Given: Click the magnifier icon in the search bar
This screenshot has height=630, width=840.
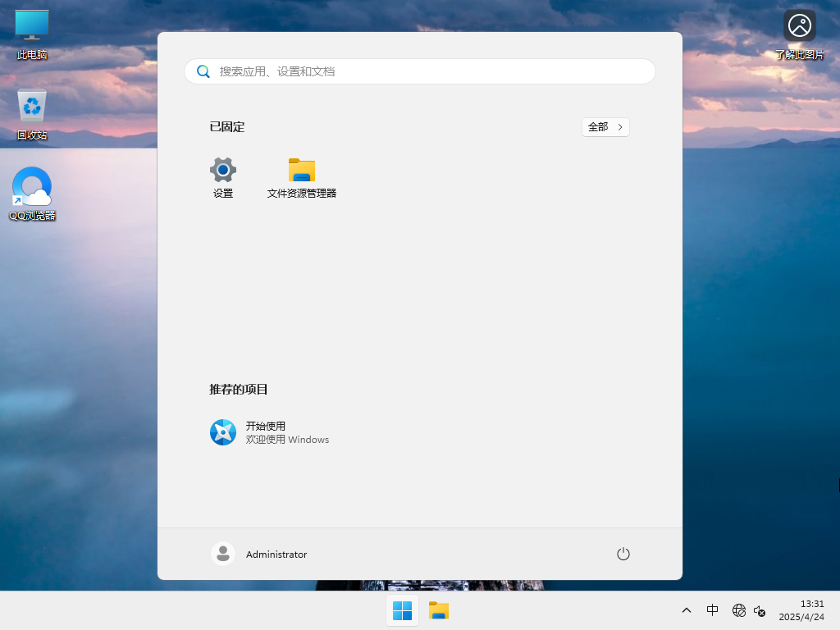Looking at the screenshot, I should pyautogui.click(x=203, y=71).
